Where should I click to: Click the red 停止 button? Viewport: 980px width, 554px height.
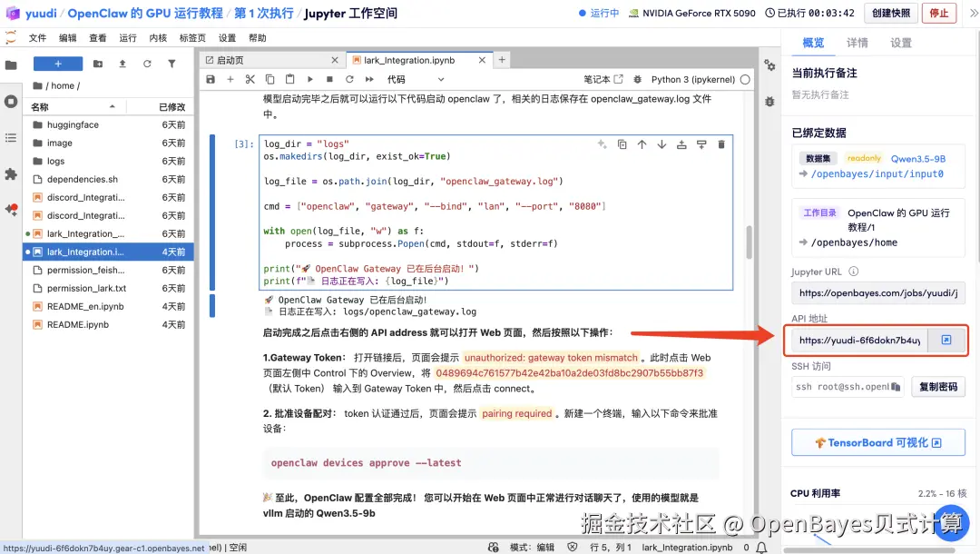coord(939,13)
